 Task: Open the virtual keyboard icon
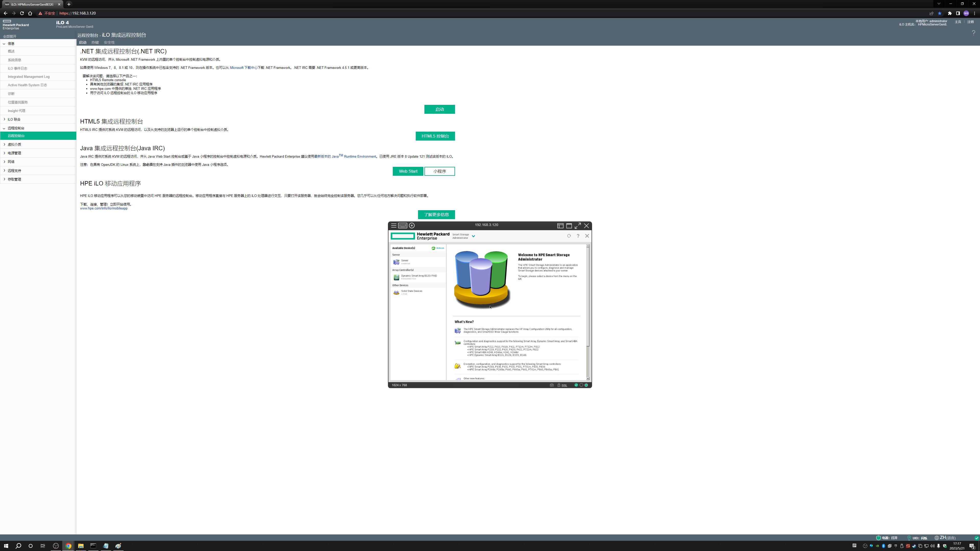click(x=402, y=226)
